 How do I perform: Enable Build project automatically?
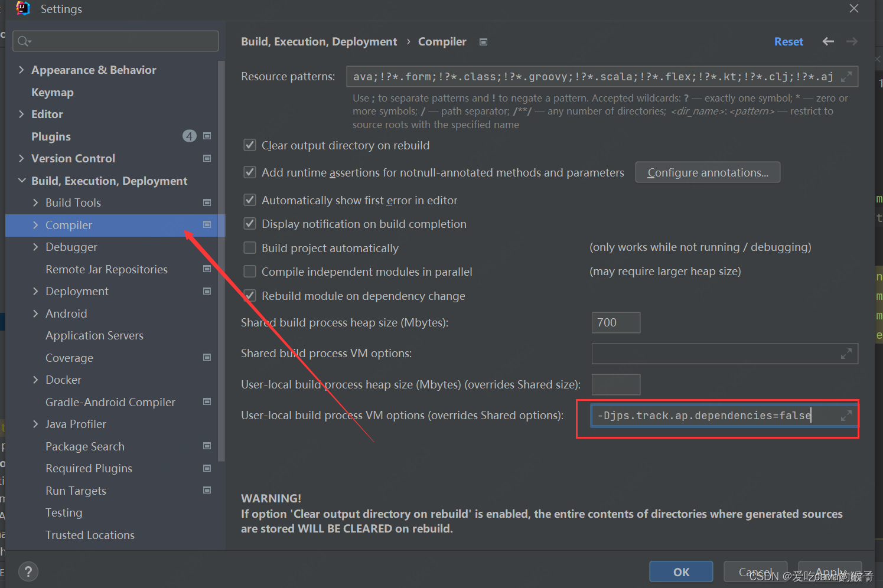tap(249, 247)
